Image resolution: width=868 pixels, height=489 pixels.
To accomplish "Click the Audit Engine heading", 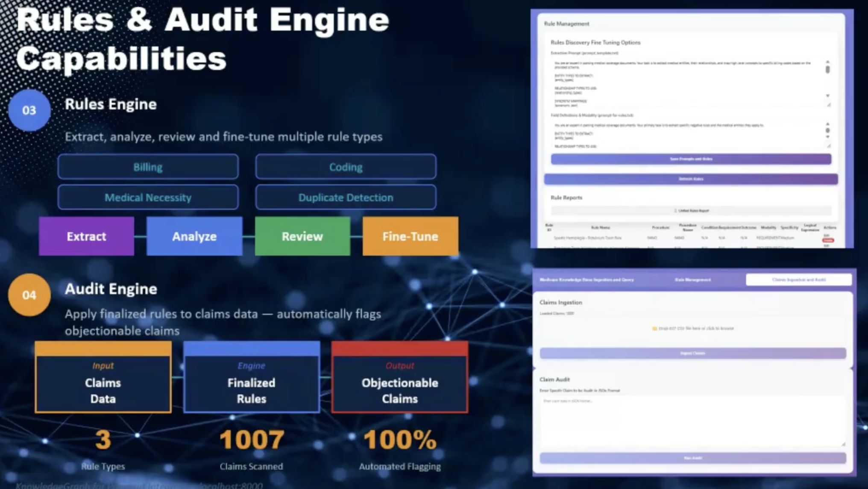I will pyautogui.click(x=111, y=289).
